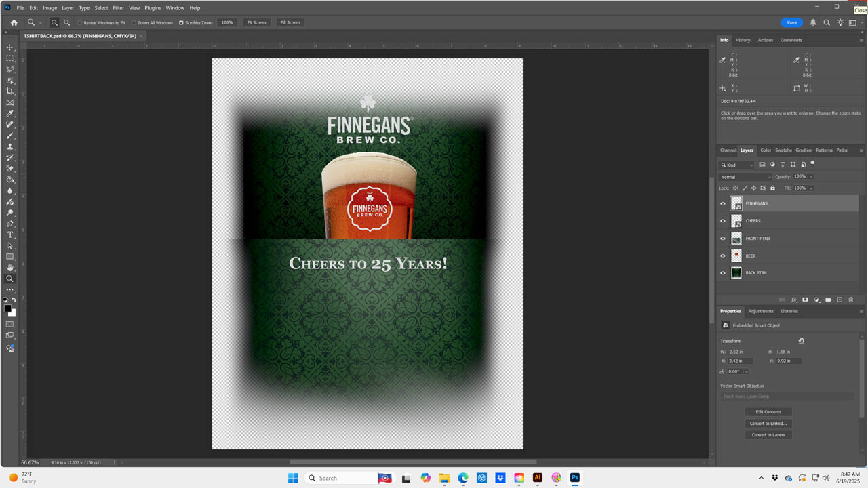Create a new layer with plus icon
This screenshot has width=868, height=488.
point(840,300)
